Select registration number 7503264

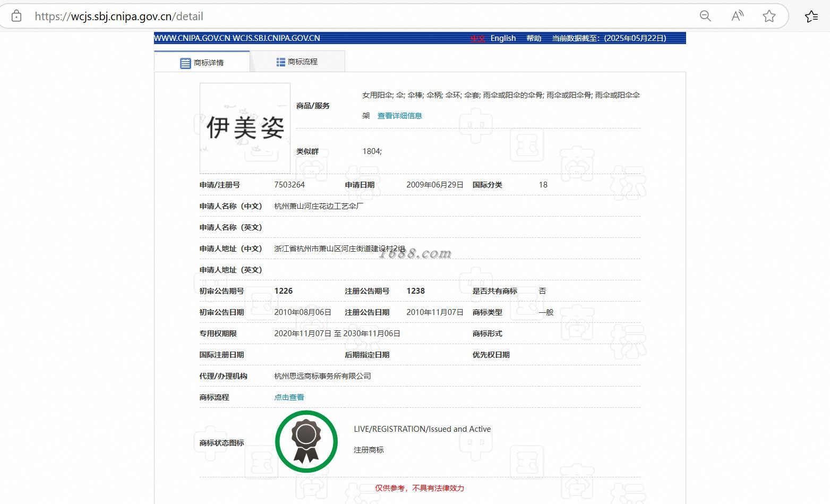(289, 185)
